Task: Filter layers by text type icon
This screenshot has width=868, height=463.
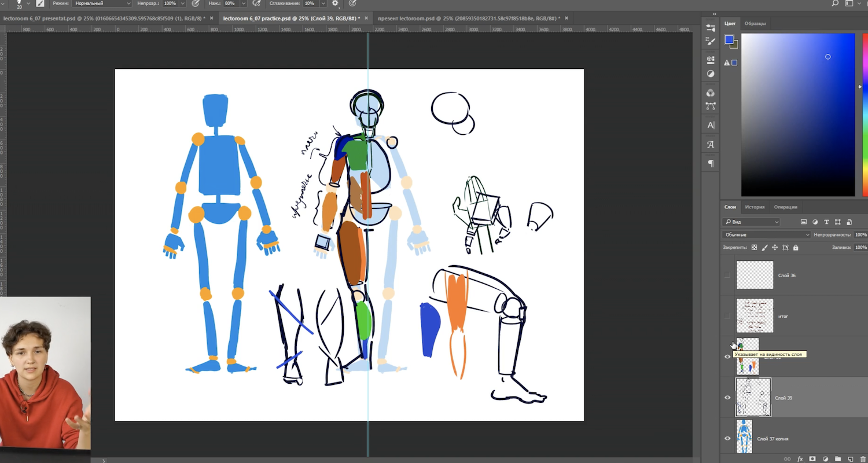Action: [826, 222]
